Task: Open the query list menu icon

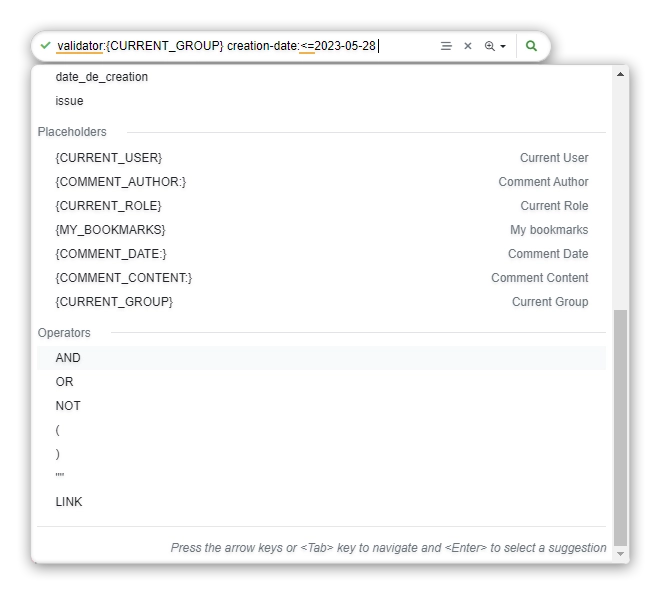Action: (x=446, y=46)
